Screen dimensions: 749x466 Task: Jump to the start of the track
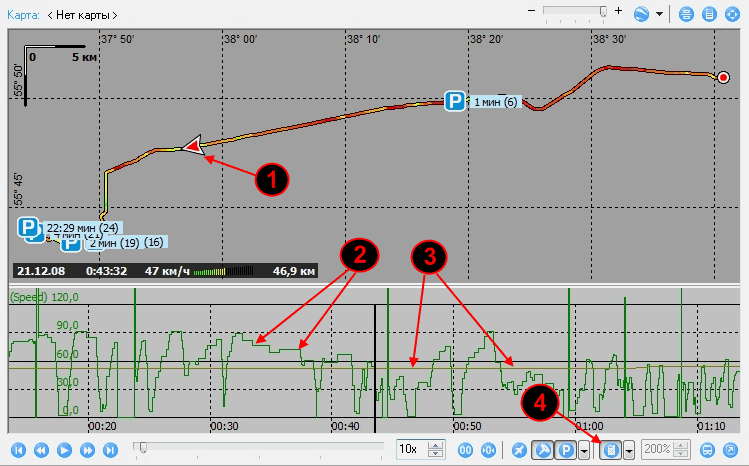coord(16,450)
